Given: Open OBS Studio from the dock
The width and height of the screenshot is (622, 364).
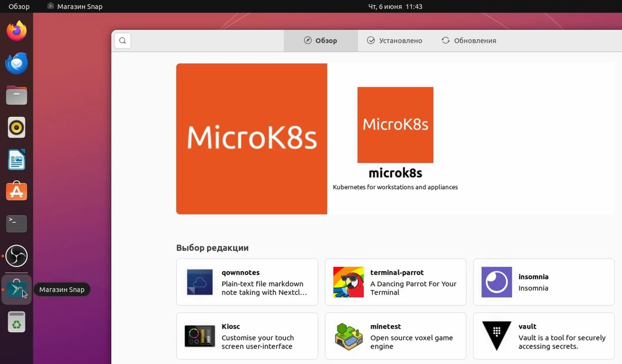Looking at the screenshot, I should 17,256.
